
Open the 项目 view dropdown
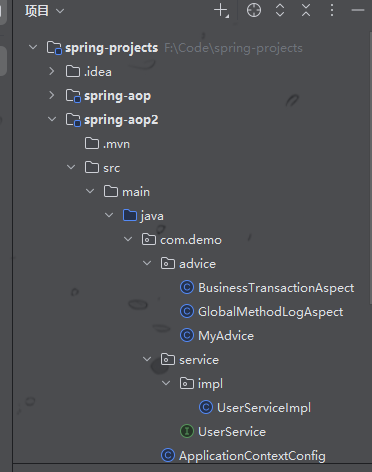[44, 11]
